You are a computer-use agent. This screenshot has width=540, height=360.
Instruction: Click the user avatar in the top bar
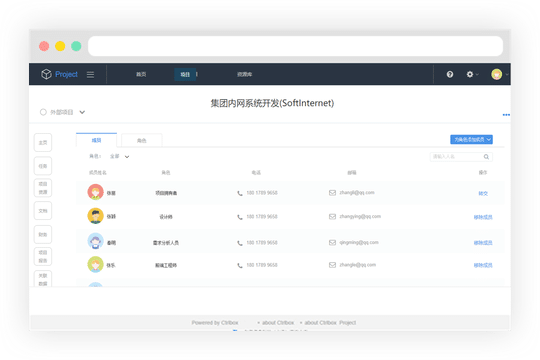pyautogui.click(x=496, y=74)
